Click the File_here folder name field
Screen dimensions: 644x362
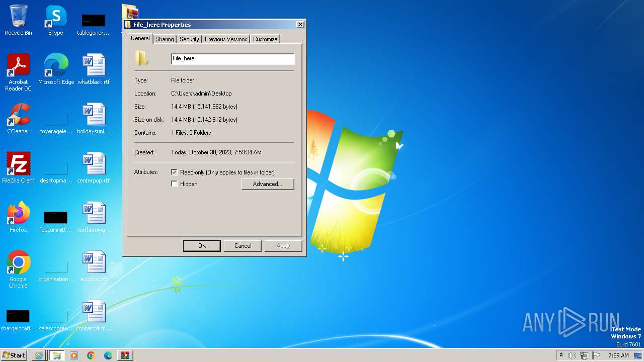coord(232,59)
